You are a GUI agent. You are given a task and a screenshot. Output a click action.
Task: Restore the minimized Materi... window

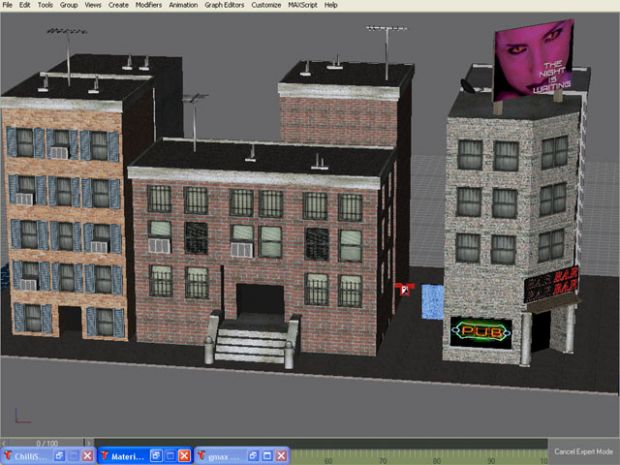156,456
